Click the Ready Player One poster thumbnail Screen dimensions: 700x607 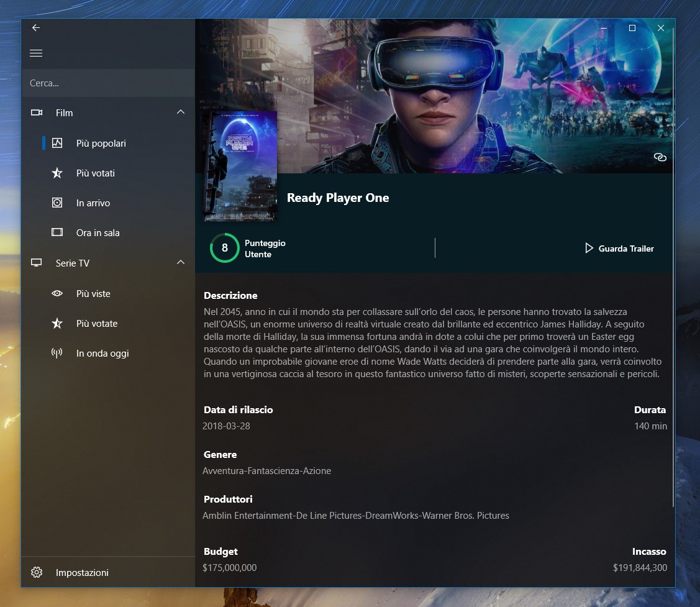pyautogui.click(x=240, y=166)
